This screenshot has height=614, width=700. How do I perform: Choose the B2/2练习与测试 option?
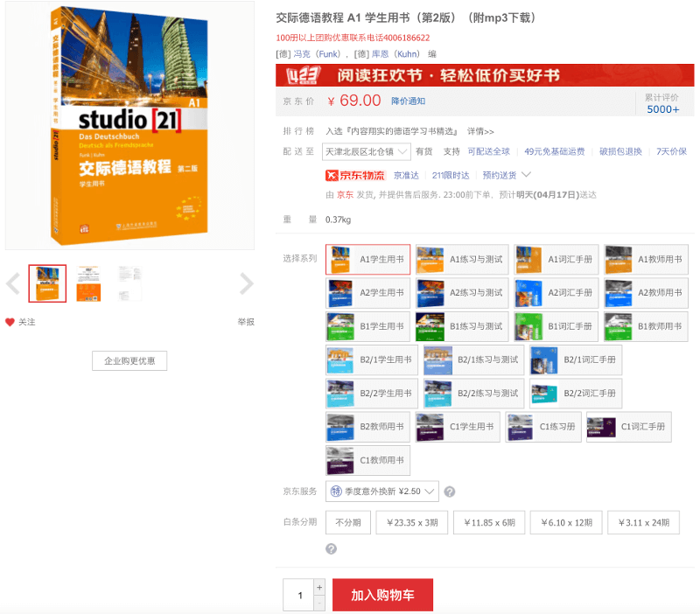point(473,393)
